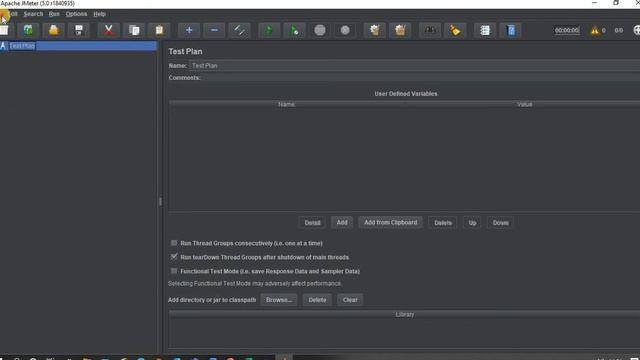Click the Clear All results icon

click(400, 30)
